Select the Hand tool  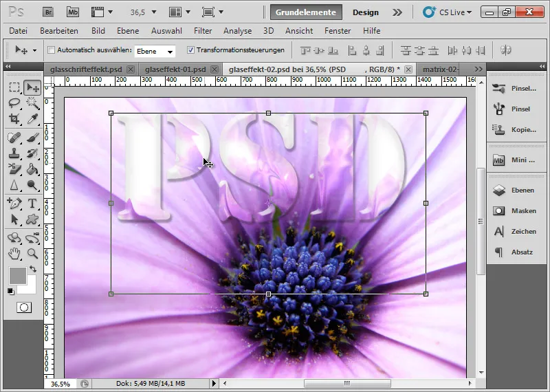click(14, 254)
